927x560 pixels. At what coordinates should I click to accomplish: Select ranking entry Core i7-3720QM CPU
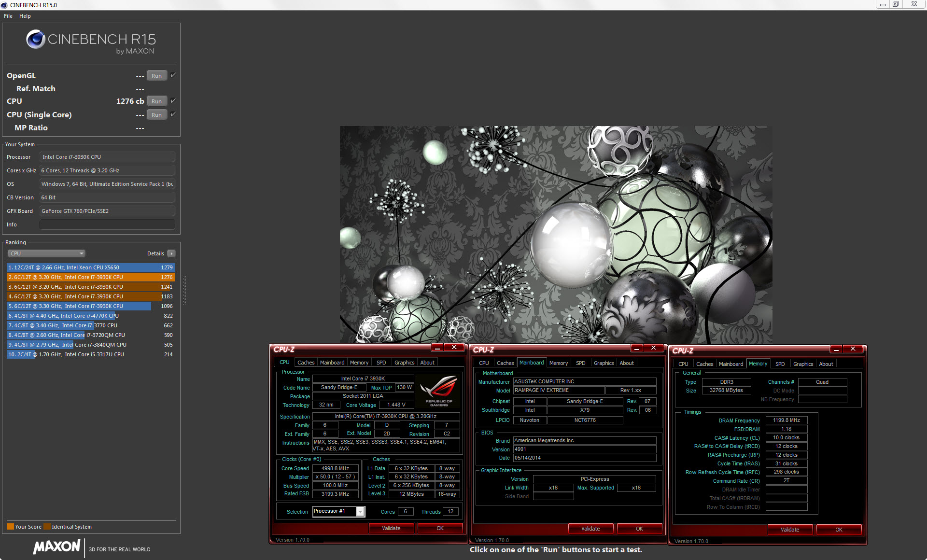point(91,335)
